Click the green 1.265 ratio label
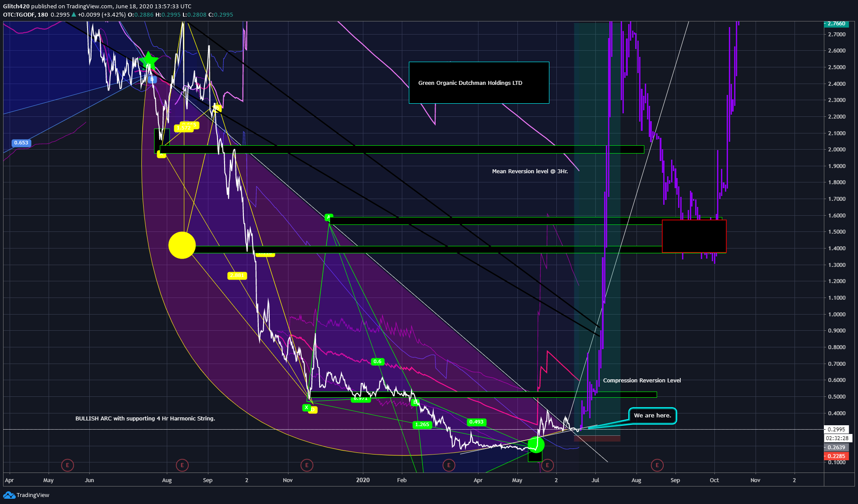This screenshot has height=504, width=858. pyautogui.click(x=422, y=424)
